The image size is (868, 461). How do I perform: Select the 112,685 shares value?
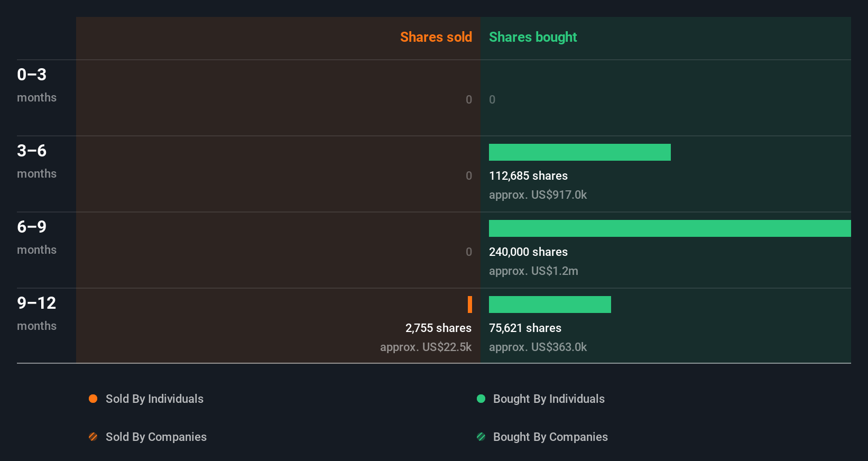(528, 176)
